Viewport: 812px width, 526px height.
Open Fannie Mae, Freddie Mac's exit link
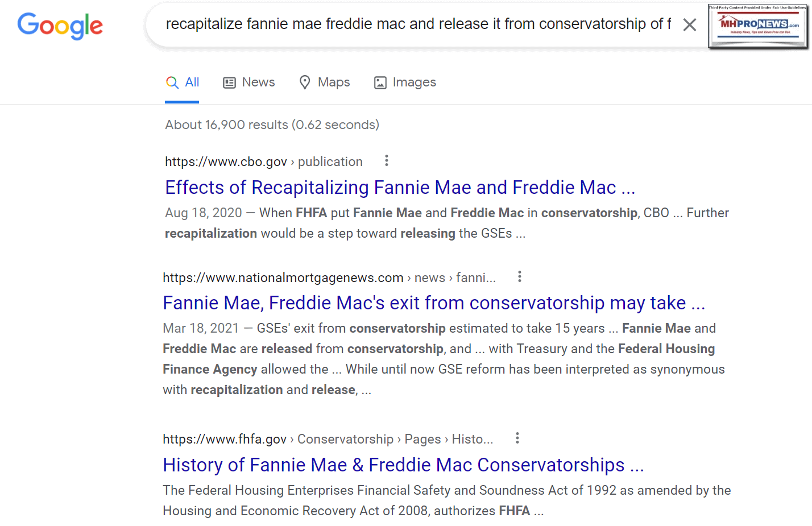point(433,303)
